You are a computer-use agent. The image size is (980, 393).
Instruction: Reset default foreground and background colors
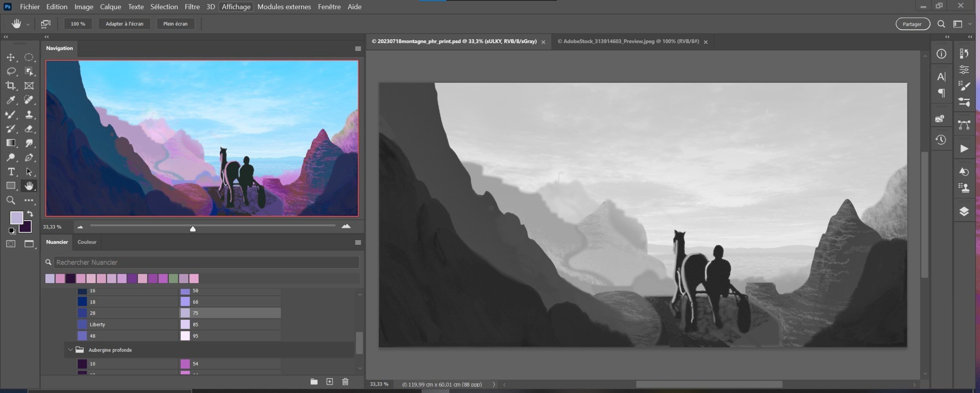coord(12,231)
